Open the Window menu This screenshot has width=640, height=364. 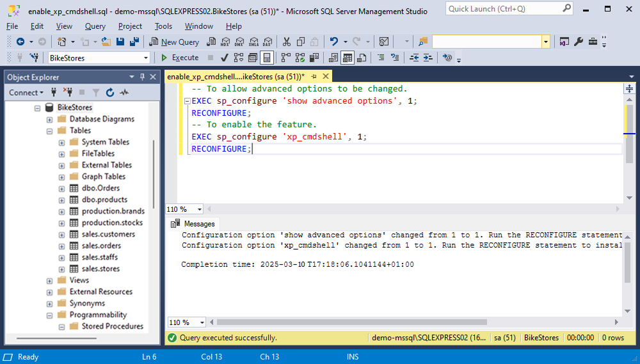[199, 26]
